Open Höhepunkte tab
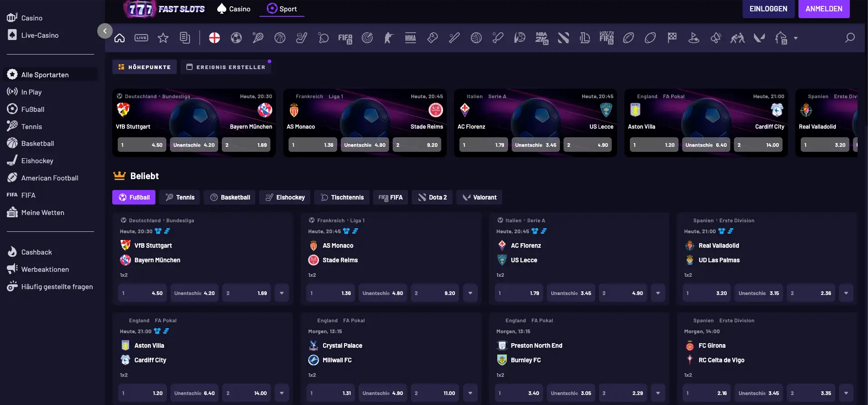The image size is (868, 405). point(145,67)
